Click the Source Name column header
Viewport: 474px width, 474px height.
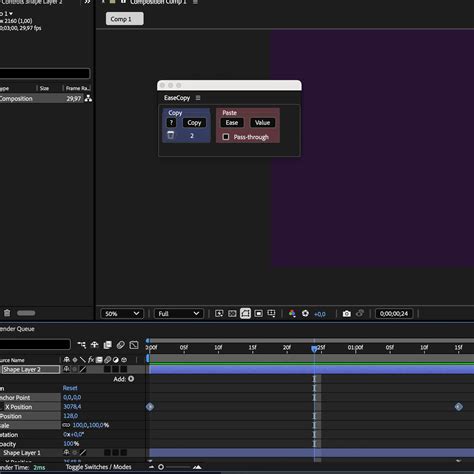coord(12,360)
